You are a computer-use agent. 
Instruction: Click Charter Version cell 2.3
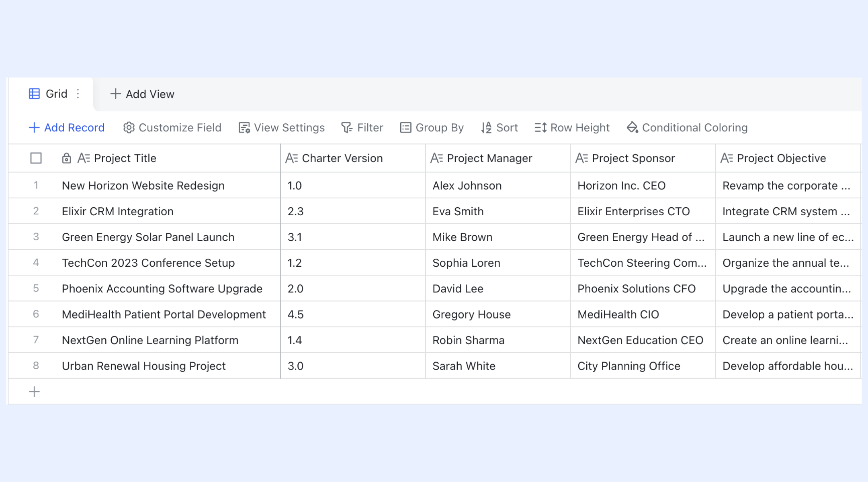(x=353, y=211)
